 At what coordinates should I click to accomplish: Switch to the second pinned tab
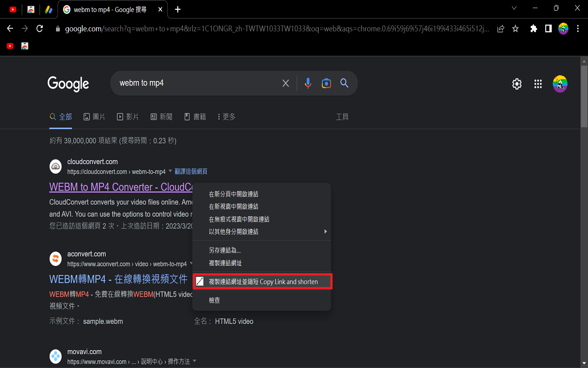point(31,9)
